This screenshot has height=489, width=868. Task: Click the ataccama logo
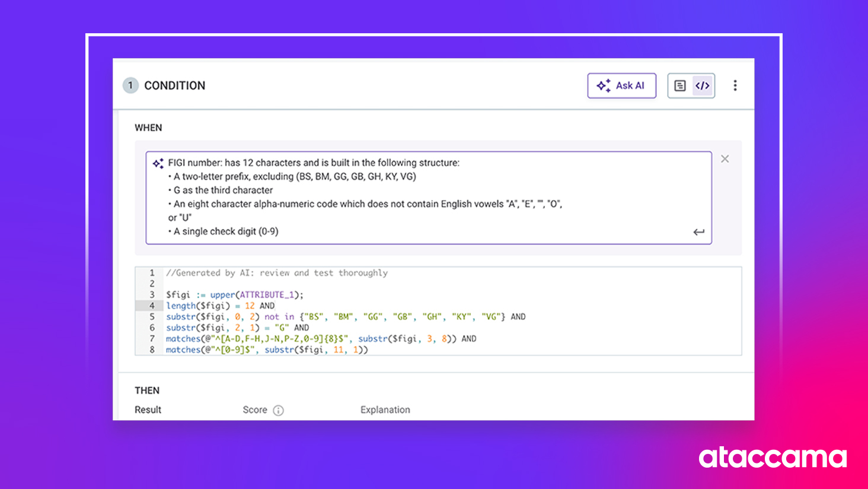(773, 458)
